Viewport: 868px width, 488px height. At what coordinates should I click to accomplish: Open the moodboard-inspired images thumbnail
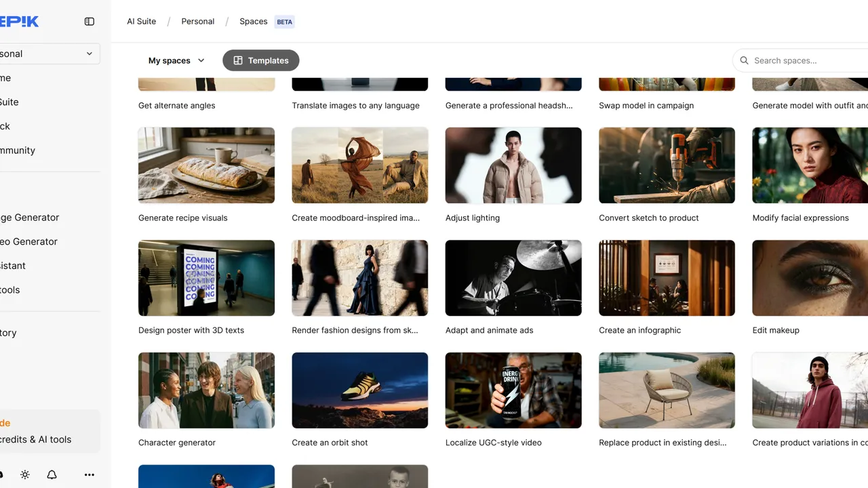[x=360, y=165]
